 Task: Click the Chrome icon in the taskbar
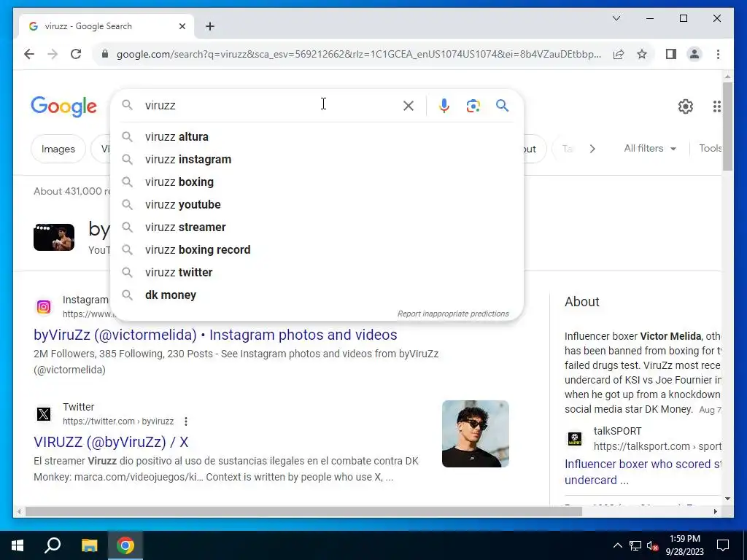coord(125,545)
